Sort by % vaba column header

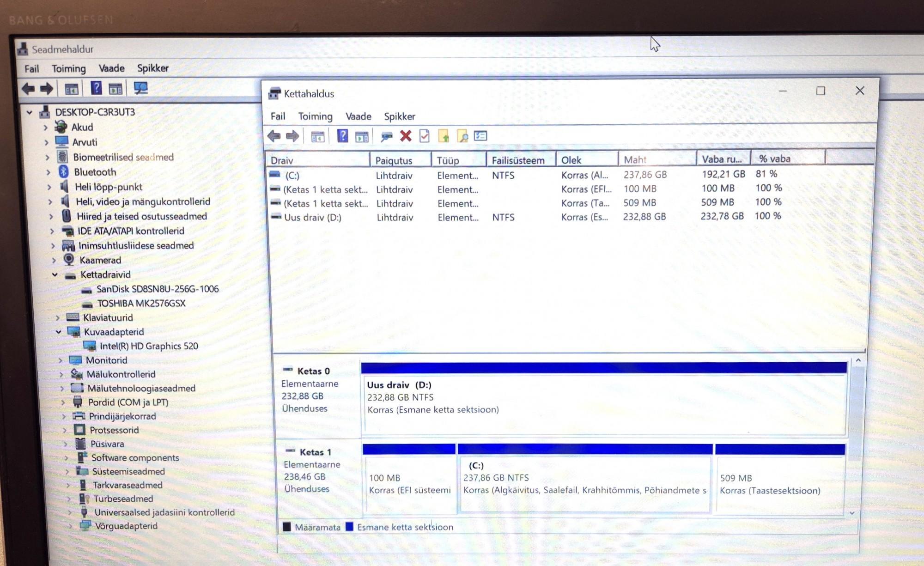coord(788,158)
